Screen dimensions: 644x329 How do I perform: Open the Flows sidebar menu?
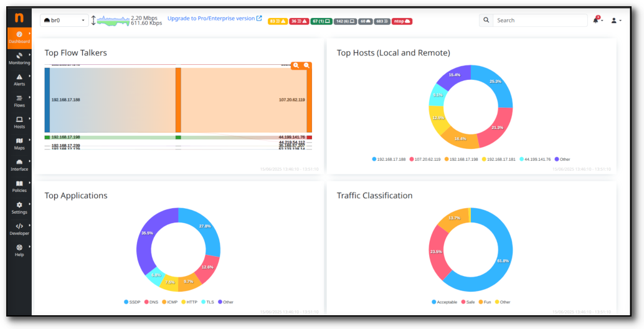19,101
